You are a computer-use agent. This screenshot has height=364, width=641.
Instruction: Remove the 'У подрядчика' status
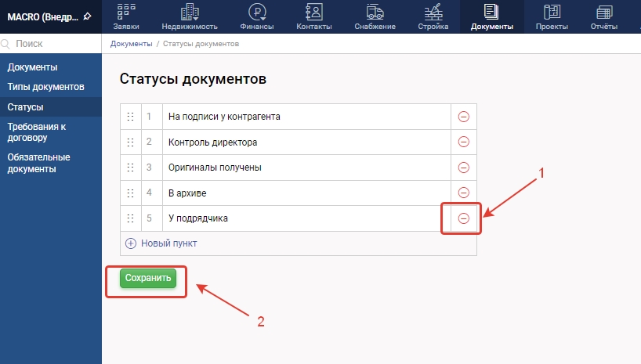tap(463, 218)
